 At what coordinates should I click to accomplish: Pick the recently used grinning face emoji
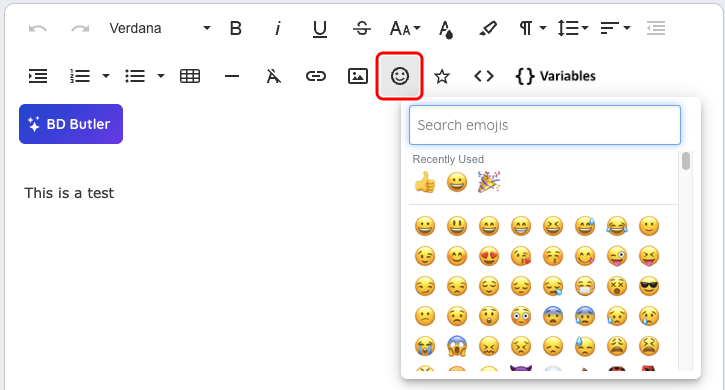pos(457,182)
